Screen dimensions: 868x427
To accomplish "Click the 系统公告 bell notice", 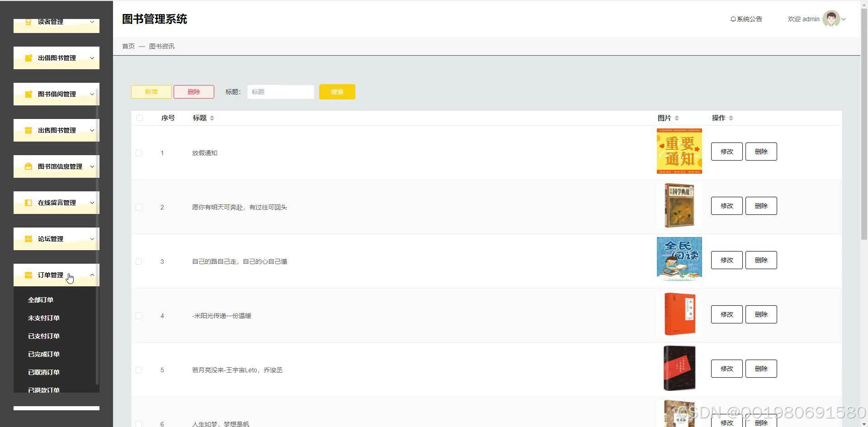I will click(x=746, y=19).
